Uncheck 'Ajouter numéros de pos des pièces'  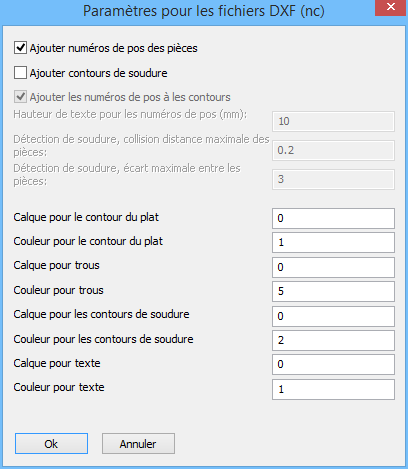(x=20, y=48)
